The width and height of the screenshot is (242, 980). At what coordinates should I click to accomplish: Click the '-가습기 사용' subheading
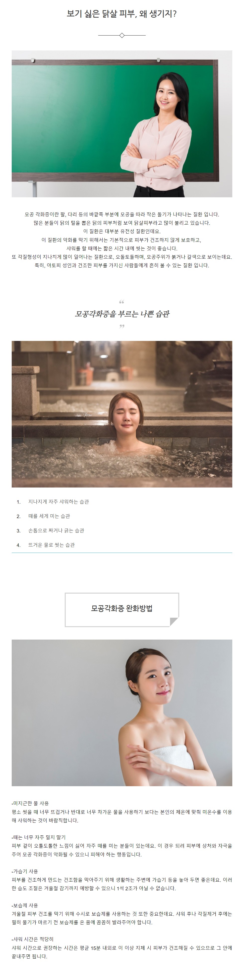tap(25, 871)
